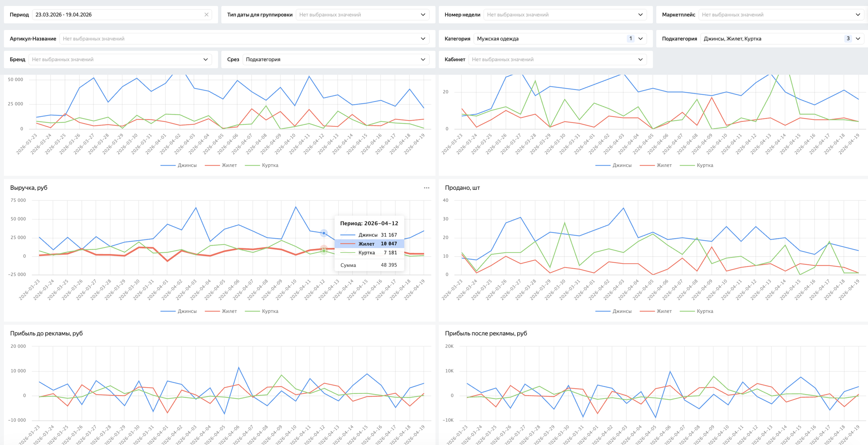The height and width of the screenshot is (445, 868).
Task: Expand the Подкатегория filter with Джинсы, Жилет, Куртка
Action: 782,39
